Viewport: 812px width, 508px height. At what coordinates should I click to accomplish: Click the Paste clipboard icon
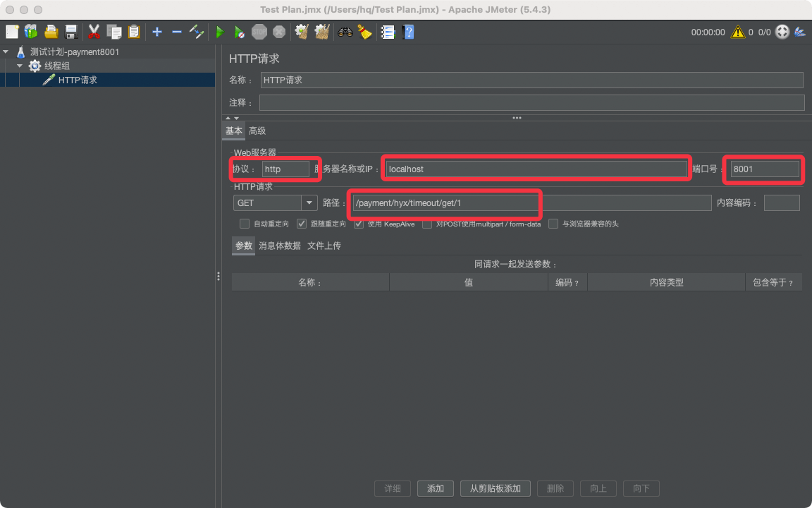[134, 32]
